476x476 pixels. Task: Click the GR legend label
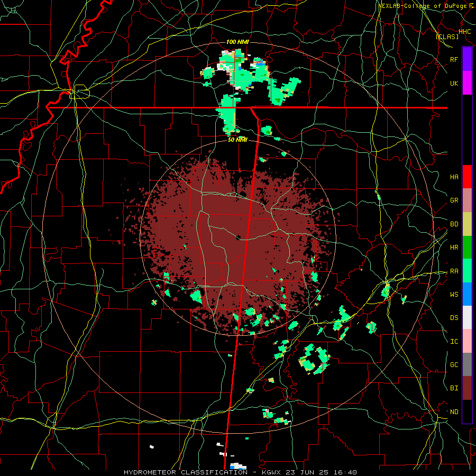coord(454,200)
